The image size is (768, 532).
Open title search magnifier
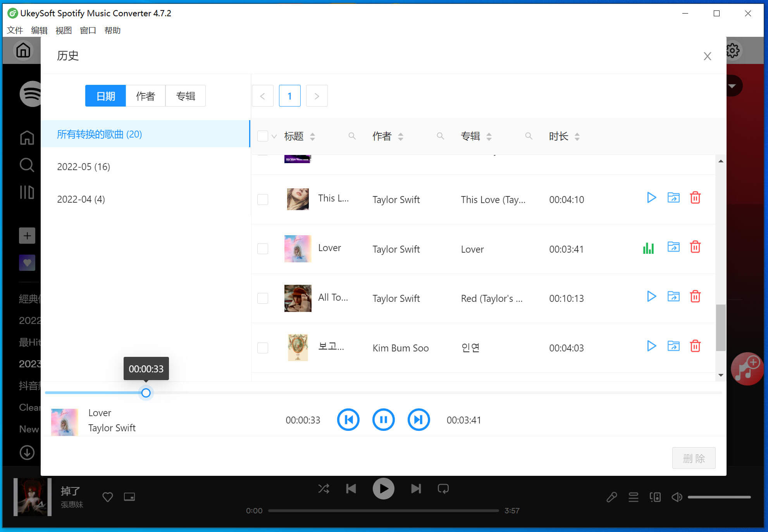352,136
